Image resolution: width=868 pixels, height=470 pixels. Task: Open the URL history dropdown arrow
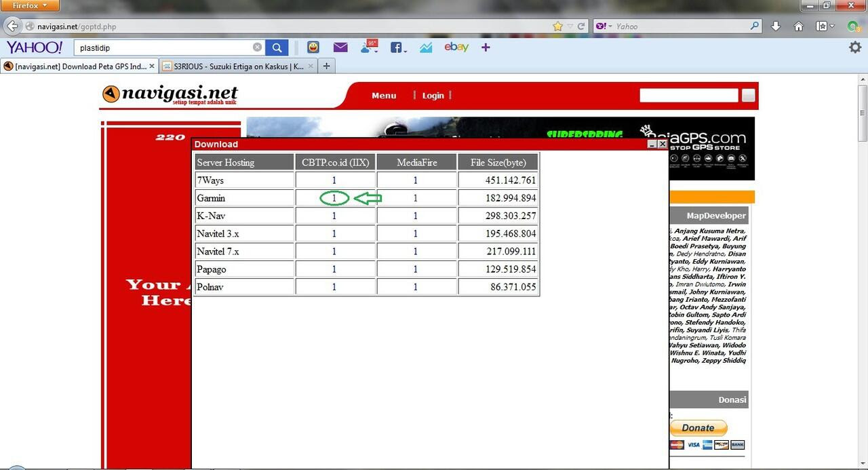pos(570,26)
